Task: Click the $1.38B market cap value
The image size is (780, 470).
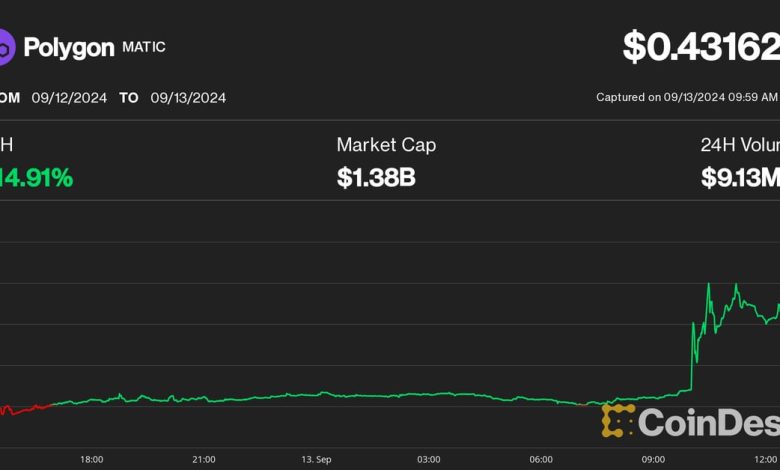Action: pos(376,178)
